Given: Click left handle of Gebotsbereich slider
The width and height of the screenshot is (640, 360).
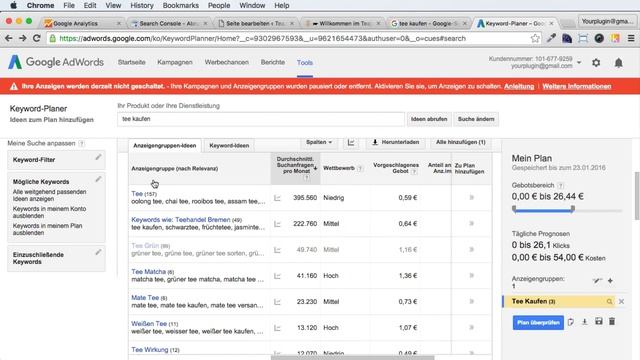Looking at the screenshot, I should tap(514, 209).
